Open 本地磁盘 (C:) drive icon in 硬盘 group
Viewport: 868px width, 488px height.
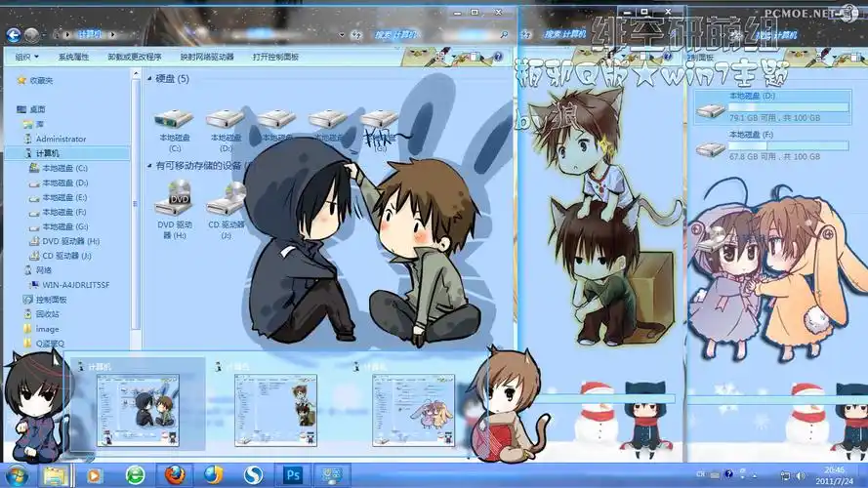pyautogui.click(x=175, y=130)
